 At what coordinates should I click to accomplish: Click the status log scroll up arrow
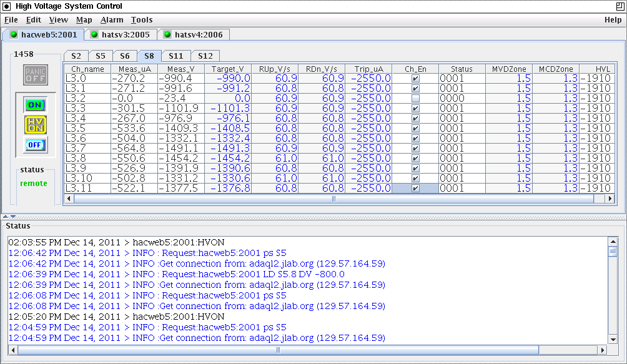(x=613, y=242)
